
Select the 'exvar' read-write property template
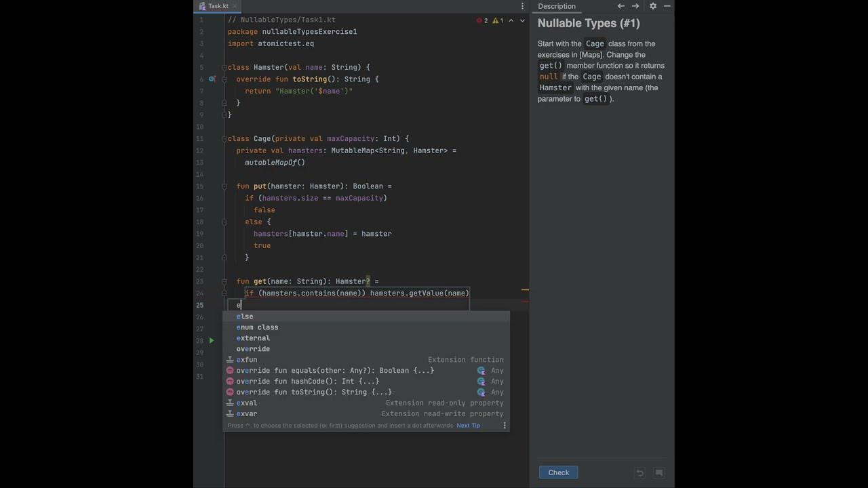(366, 414)
